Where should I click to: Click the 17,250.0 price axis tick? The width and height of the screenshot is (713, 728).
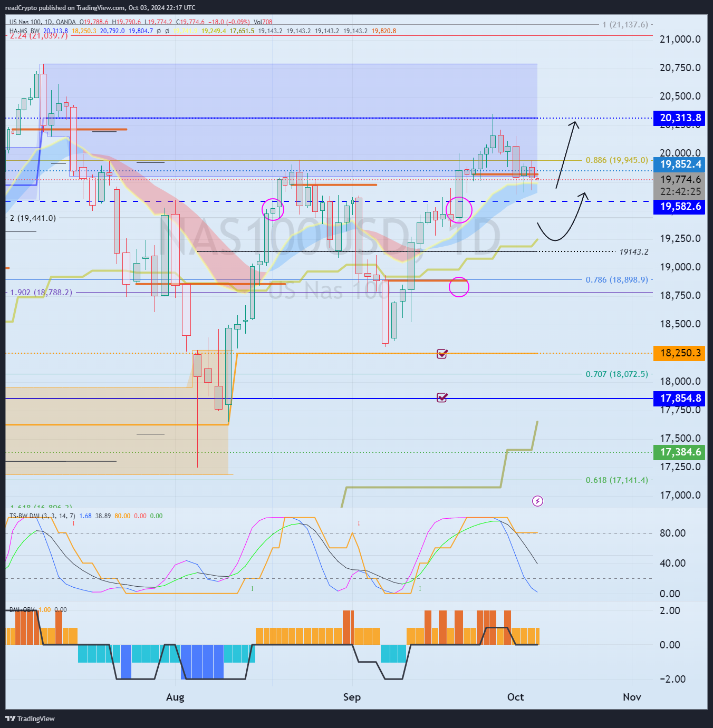tap(680, 467)
